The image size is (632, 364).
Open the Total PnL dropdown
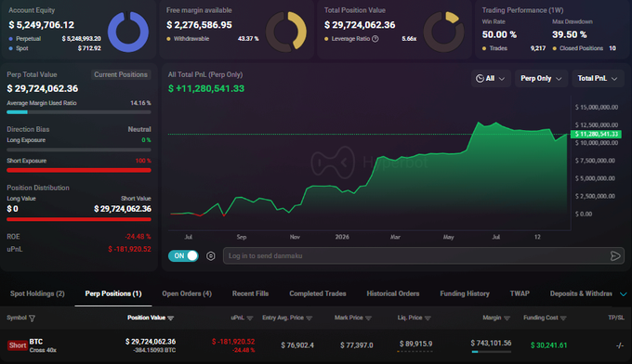[598, 79]
